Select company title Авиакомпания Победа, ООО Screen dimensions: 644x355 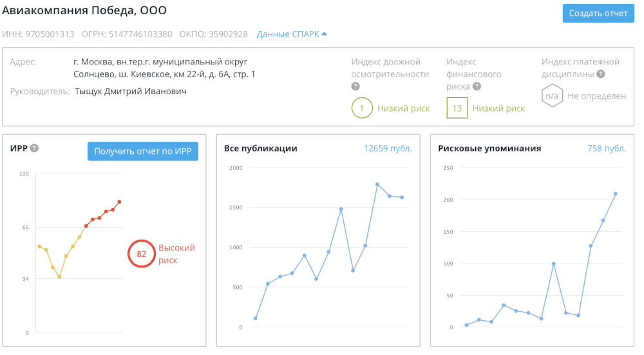pyautogui.click(x=84, y=10)
